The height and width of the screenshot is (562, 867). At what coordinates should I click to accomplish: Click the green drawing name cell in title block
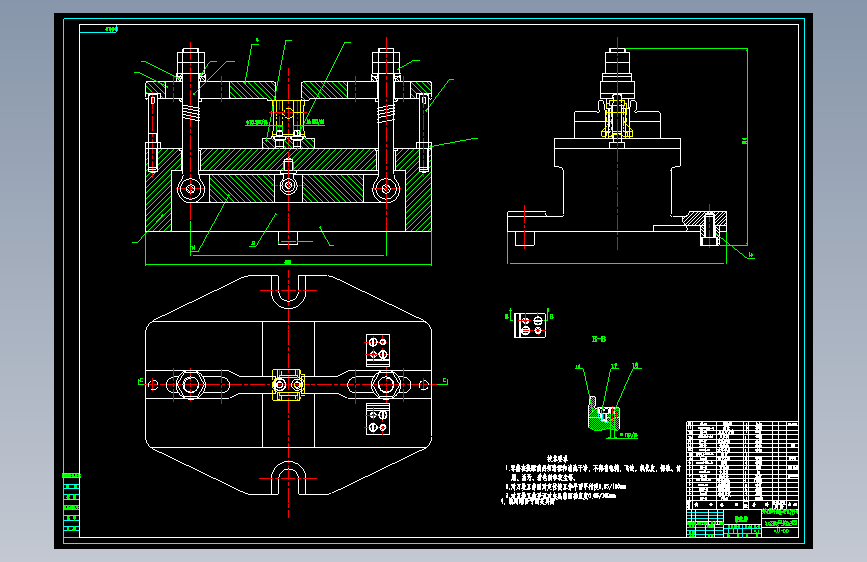[741, 519]
